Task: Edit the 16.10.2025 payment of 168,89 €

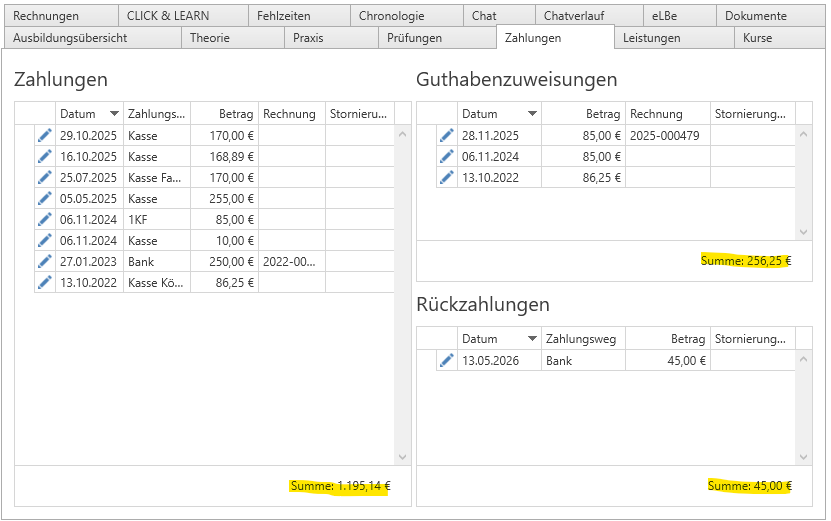Action: click(45, 157)
